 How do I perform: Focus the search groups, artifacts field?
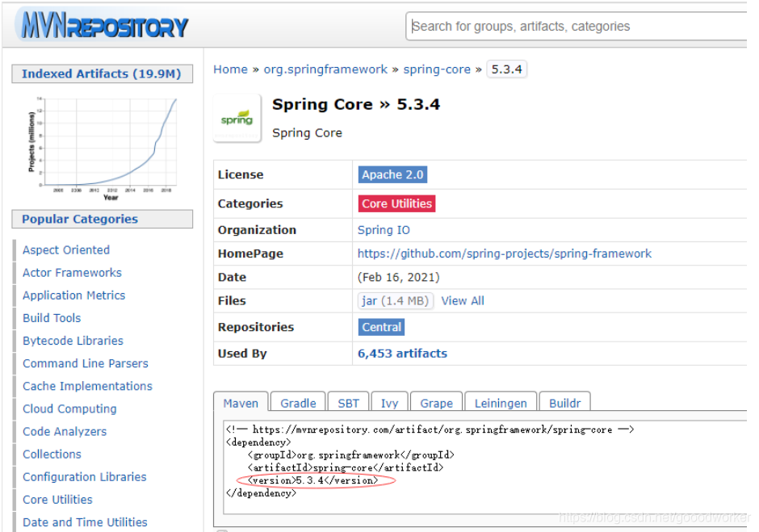tap(576, 26)
